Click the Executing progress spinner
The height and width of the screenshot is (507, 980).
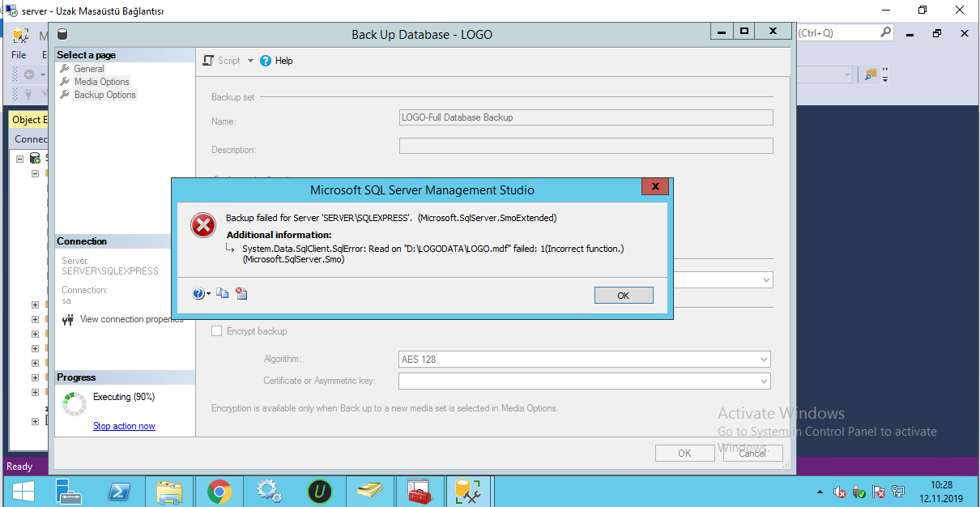pos(75,403)
